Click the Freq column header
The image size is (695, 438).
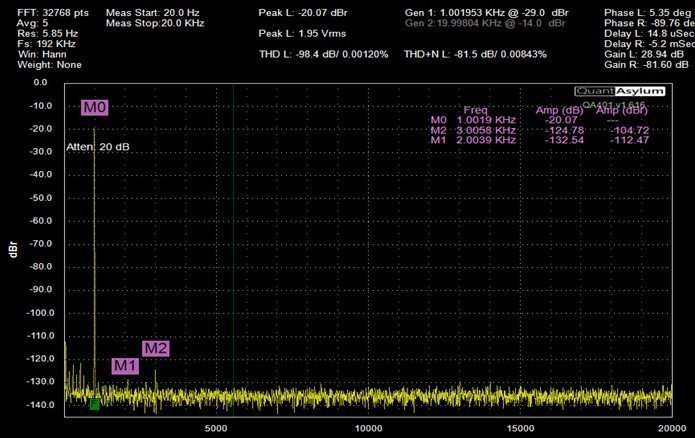tap(476, 110)
